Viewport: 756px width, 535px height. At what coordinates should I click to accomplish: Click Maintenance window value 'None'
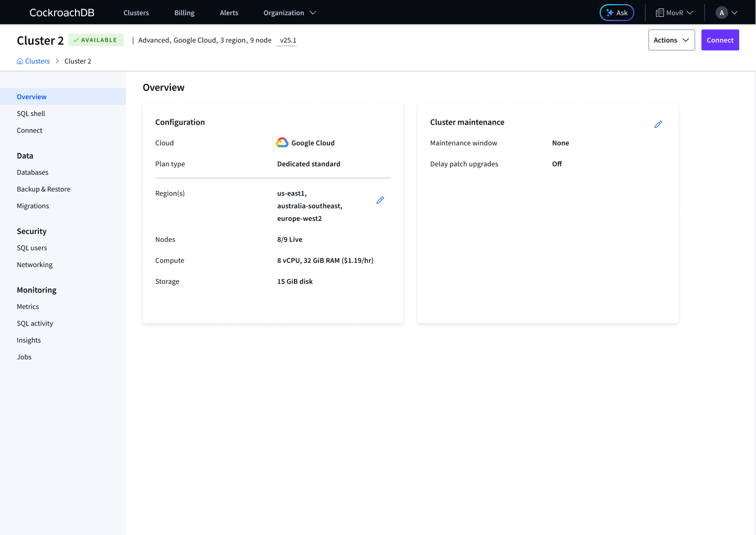(560, 143)
